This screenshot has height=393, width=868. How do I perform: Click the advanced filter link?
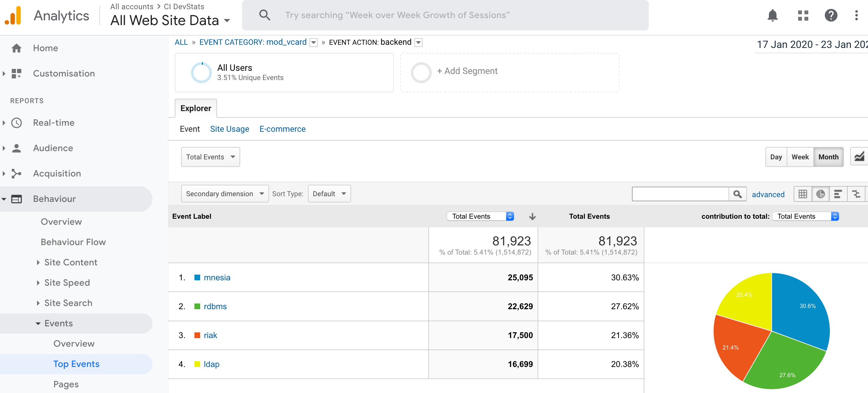[768, 194]
